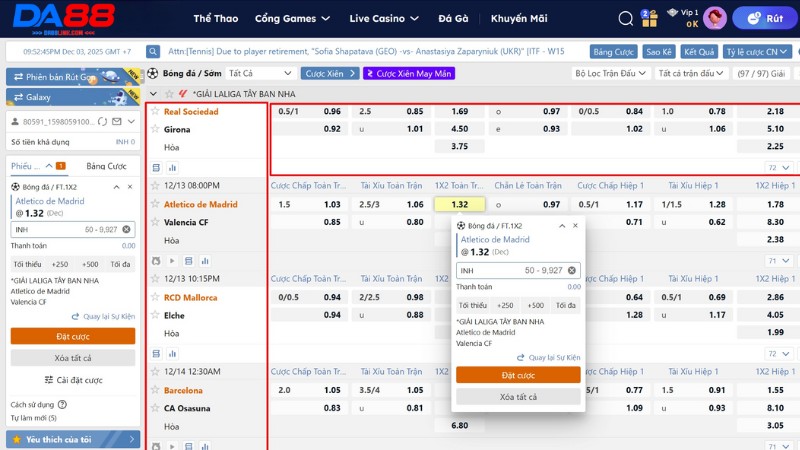The height and width of the screenshot is (450, 800).
Task: Favorite Barcelona with its star
Action: point(155,390)
